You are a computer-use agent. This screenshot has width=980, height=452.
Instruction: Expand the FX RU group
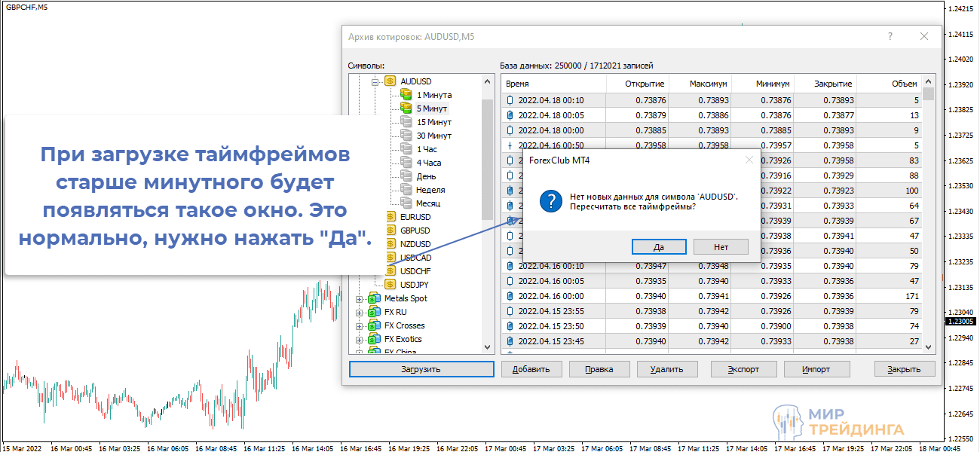[359, 313]
